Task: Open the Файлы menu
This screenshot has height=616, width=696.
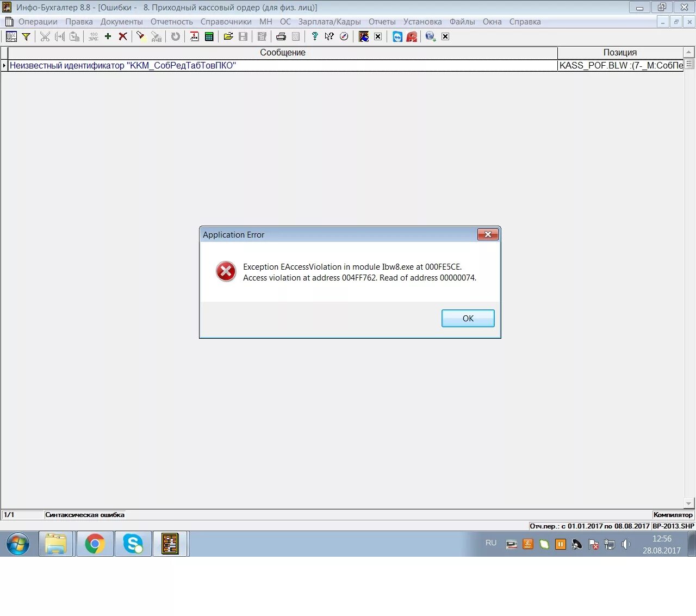Action: pos(462,22)
